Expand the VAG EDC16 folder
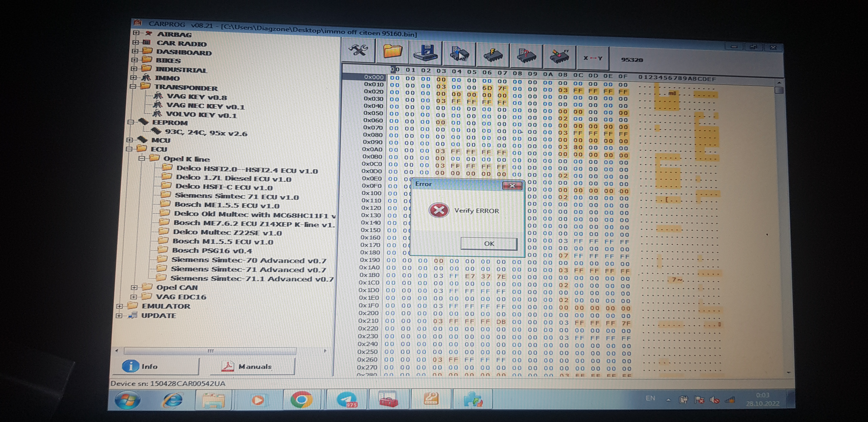The image size is (868, 422). pos(134,297)
